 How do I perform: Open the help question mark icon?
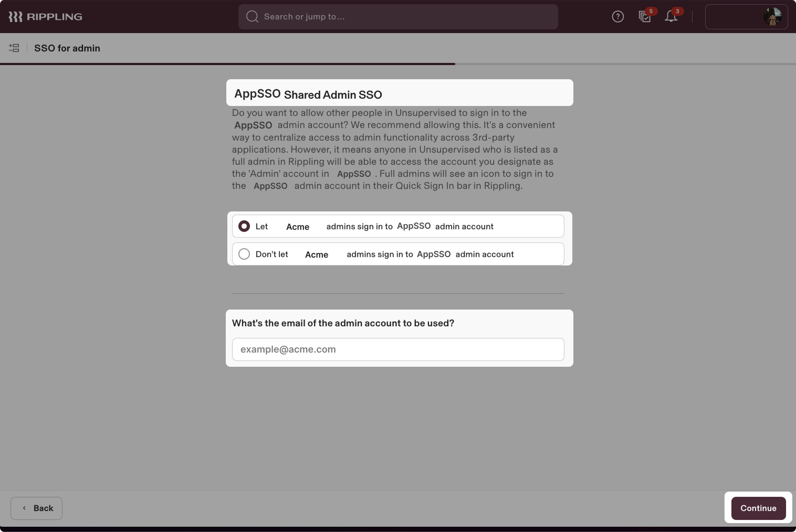(x=618, y=17)
